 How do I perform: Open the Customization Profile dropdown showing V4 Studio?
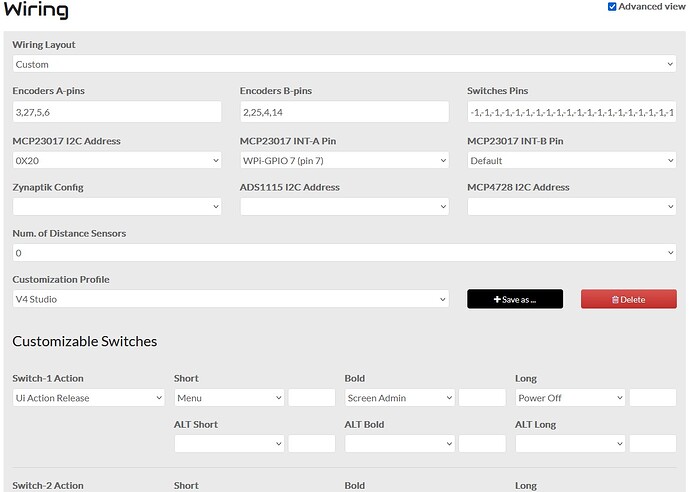pos(231,299)
